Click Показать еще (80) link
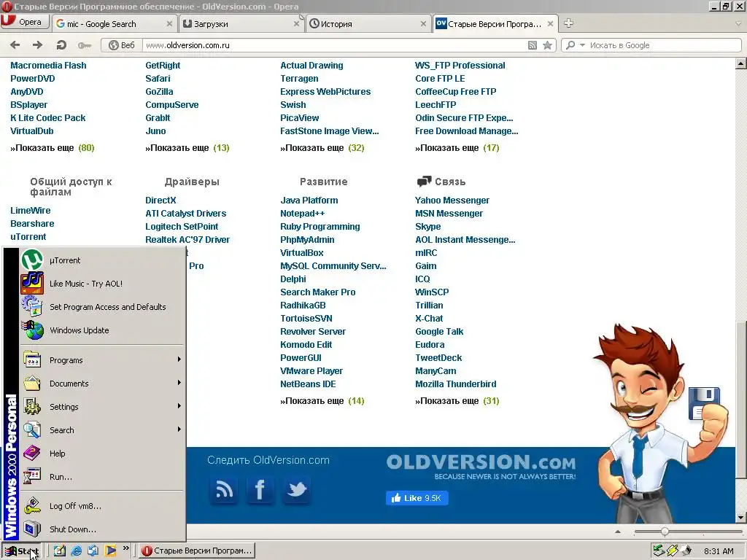The height and width of the screenshot is (560, 747). tap(53, 147)
